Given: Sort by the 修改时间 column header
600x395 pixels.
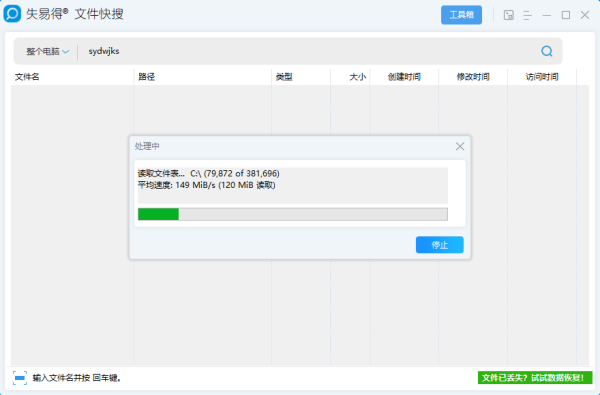Looking at the screenshot, I should coord(473,77).
